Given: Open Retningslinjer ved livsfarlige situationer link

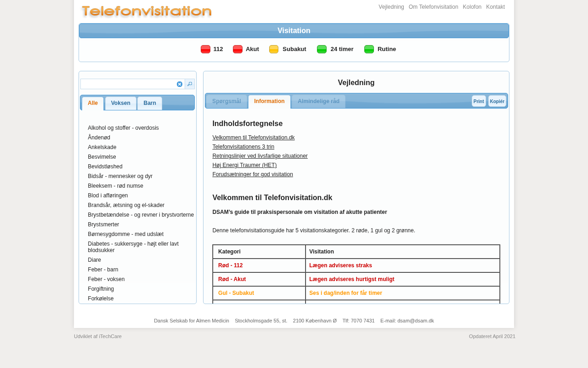Looking at the screenshot, I should click(x=260, y=156).
